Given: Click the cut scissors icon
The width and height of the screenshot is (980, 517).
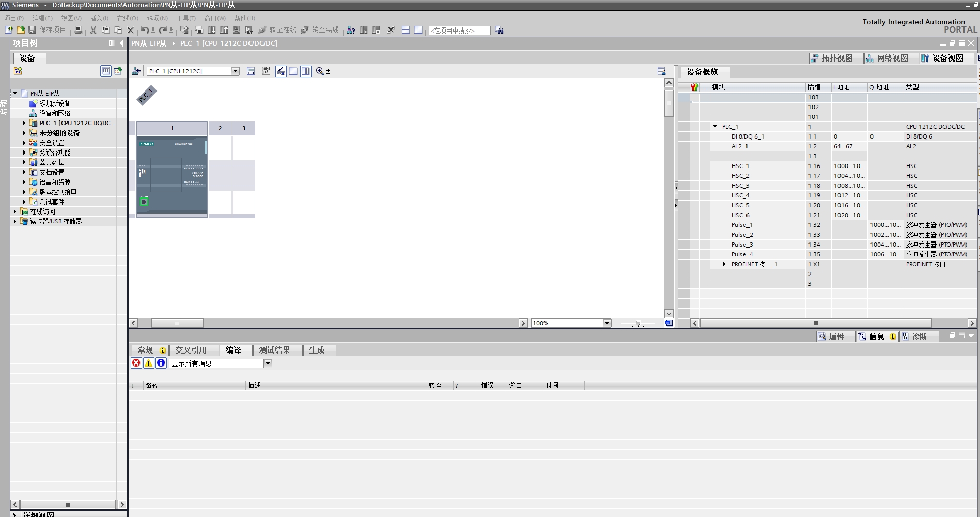Looking at the screenshot, I should [x=93, y=30].
